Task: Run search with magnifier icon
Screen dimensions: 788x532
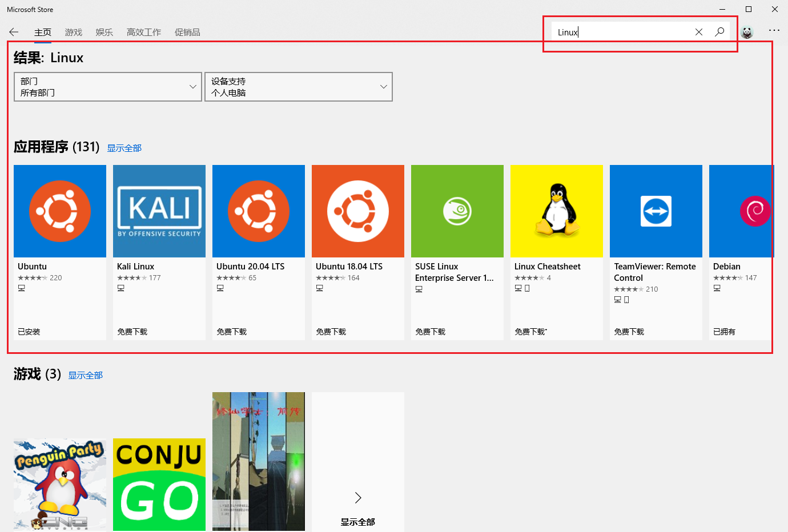Action: [x=719, y=32]
